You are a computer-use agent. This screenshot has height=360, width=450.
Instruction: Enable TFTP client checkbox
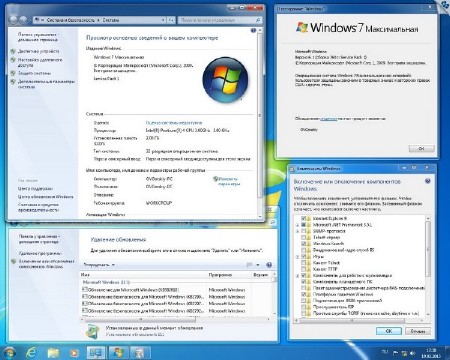pos(303,269)
